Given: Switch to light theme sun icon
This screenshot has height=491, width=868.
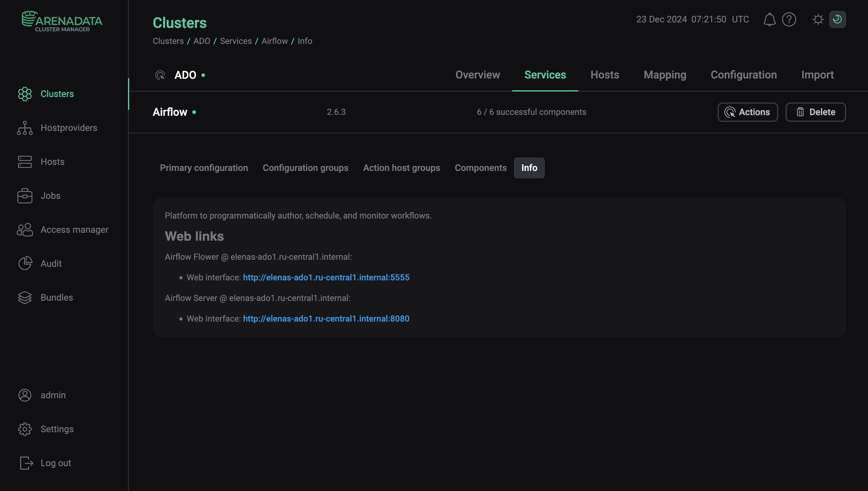Looking at the screenshot, I should [818, 19].
